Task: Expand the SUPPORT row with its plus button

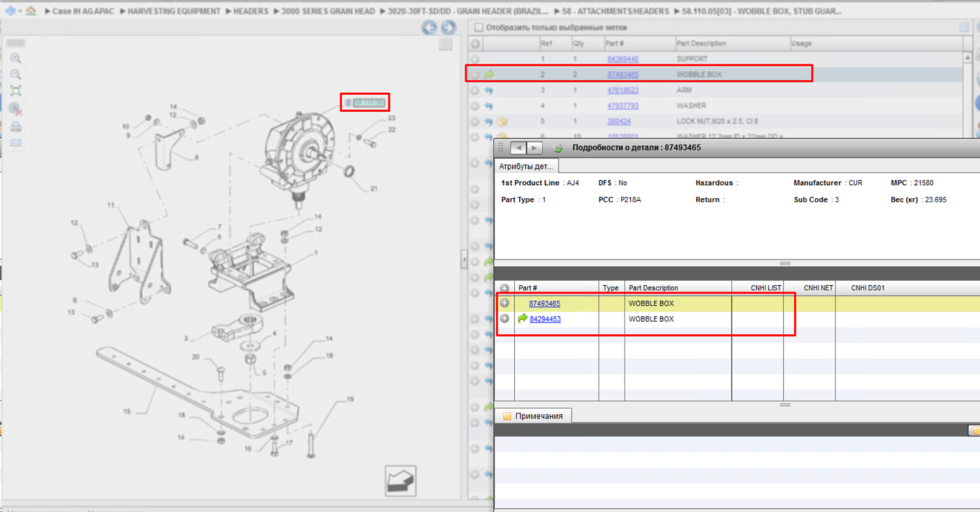Action: coord(475,59)
